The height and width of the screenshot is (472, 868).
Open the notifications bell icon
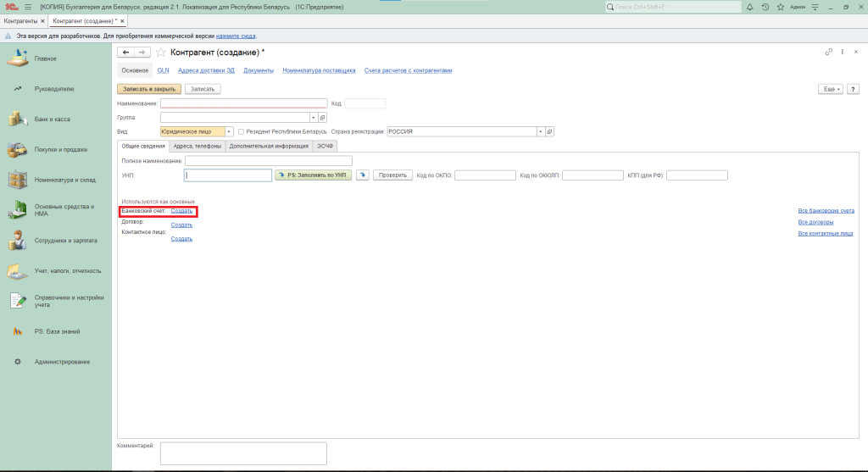click(x=751, y=7)
